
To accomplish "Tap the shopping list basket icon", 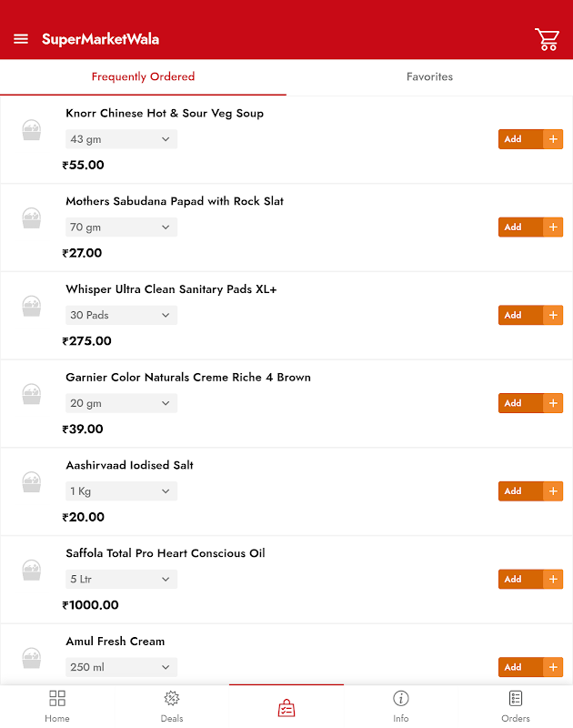I will [286, 709].
